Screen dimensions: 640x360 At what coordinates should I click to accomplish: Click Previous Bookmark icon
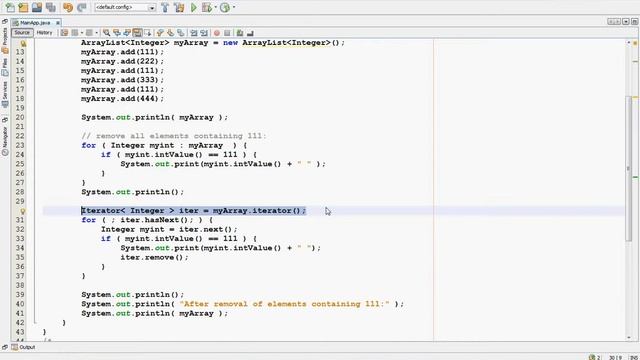[x=160, y=33]
